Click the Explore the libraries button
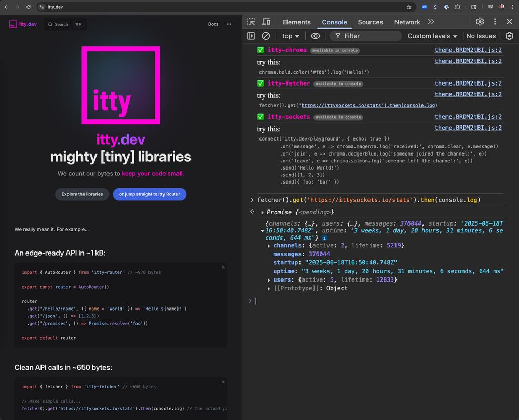The width and height of the screenshot is (519, 420). [x=82, y=194]
